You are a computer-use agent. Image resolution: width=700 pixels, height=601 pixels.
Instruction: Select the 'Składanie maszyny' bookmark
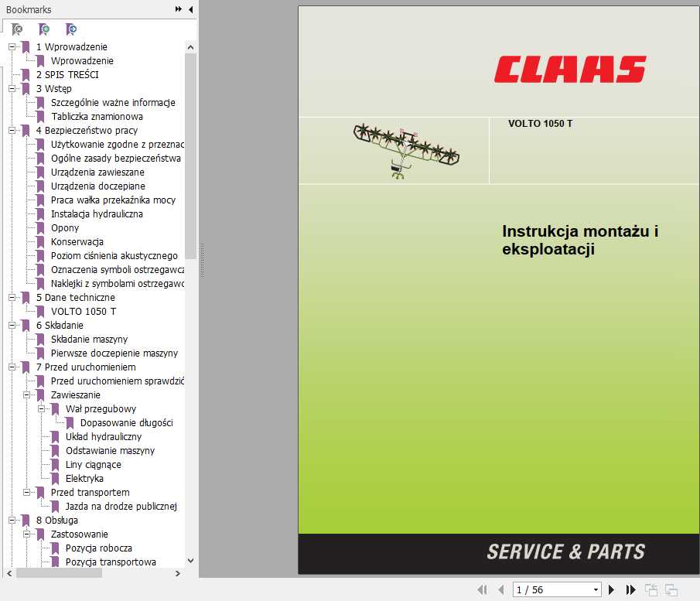[89, 339]
